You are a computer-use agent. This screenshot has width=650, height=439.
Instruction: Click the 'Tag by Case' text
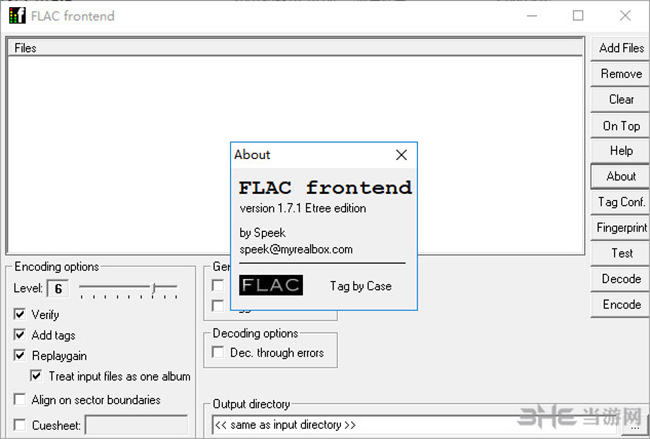click(x=361, y=286)
